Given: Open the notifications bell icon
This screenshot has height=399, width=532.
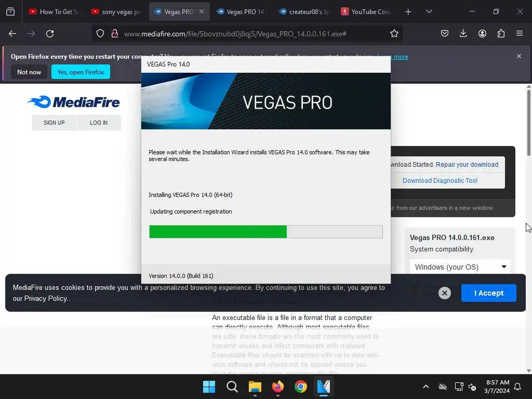Looking at the screenshot, I should 518,387.
